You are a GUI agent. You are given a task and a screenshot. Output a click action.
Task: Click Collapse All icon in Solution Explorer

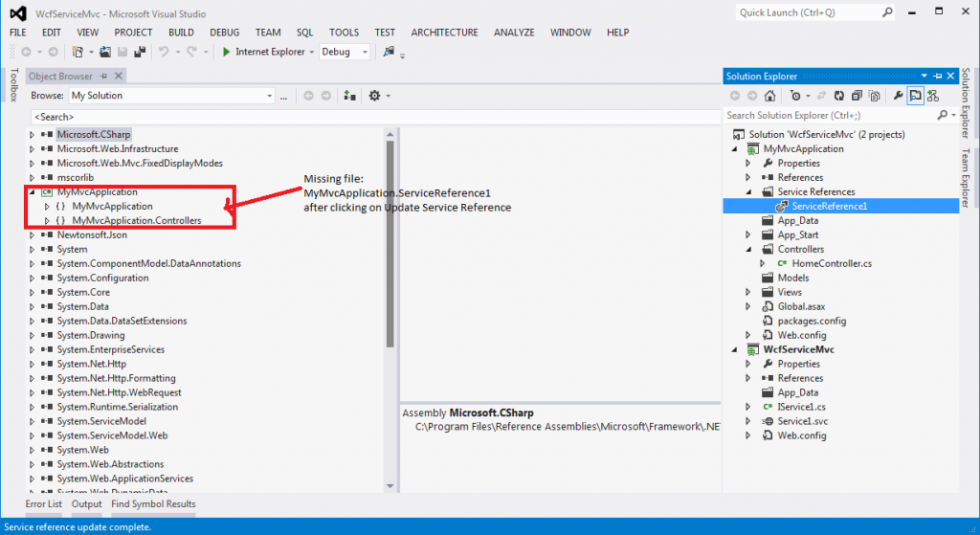pyautogui.click(x=857, y=96)
